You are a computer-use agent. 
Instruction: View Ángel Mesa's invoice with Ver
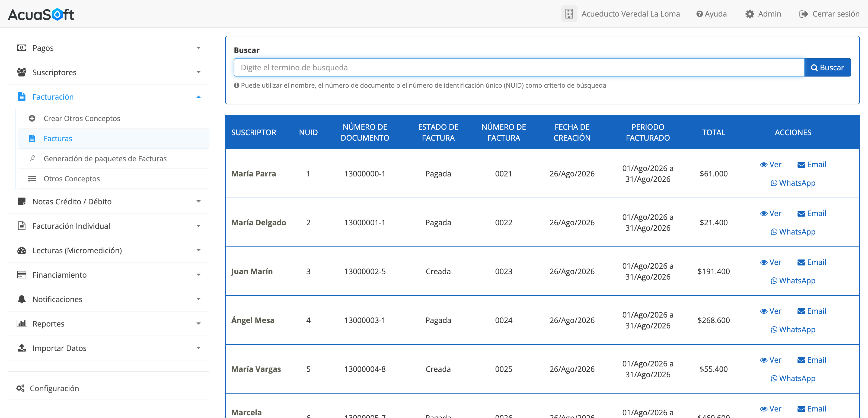tap(771, 311)
